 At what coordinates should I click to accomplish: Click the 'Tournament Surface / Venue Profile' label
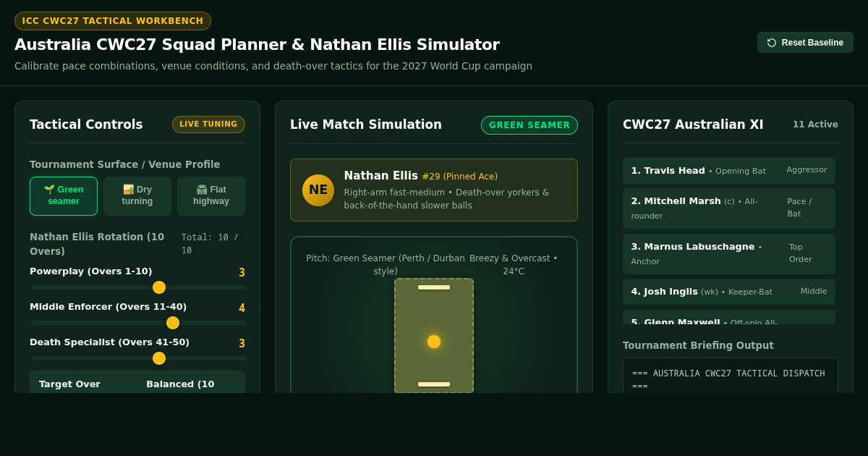tap(125, 164)
